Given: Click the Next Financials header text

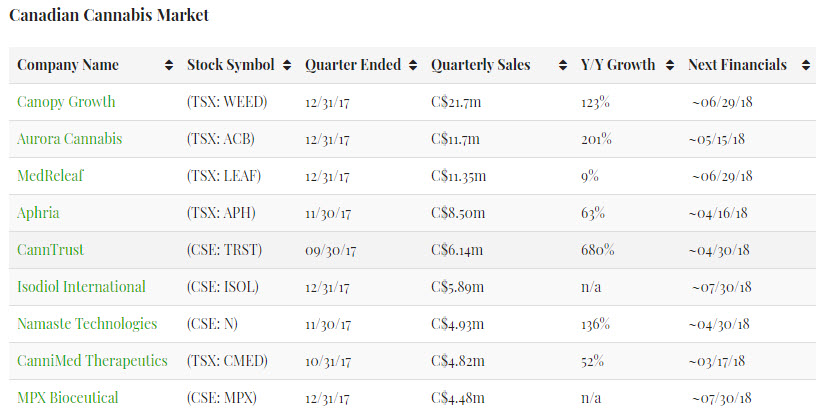Looking at the screenshot, I should 738,66.
